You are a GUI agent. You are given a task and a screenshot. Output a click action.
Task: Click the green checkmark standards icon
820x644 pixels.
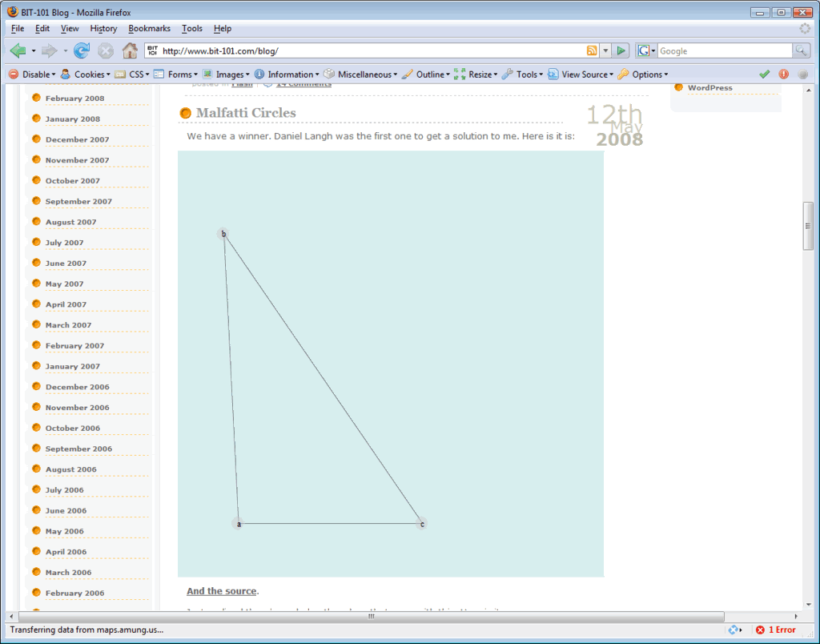coord(764,74)
